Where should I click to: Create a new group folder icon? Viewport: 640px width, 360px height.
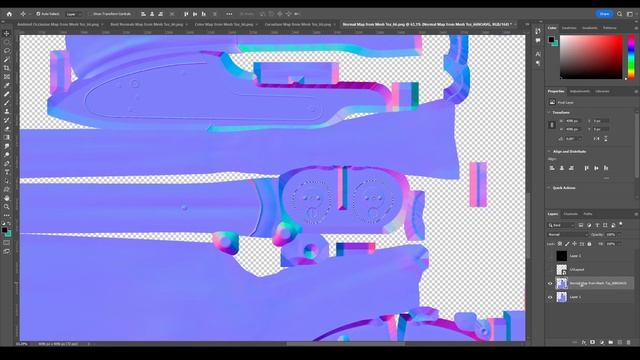click(611, 342)
